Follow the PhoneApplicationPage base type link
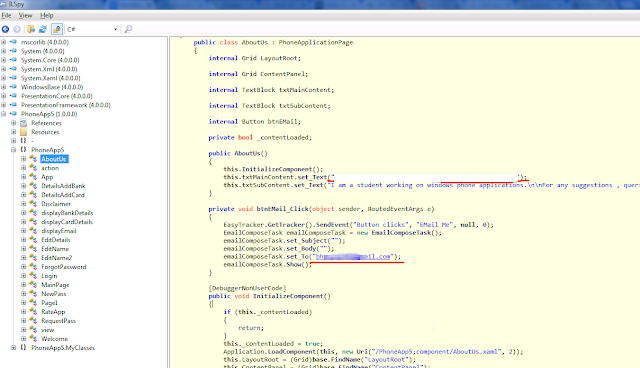This screenshot has width=640, height=368. 316,42
